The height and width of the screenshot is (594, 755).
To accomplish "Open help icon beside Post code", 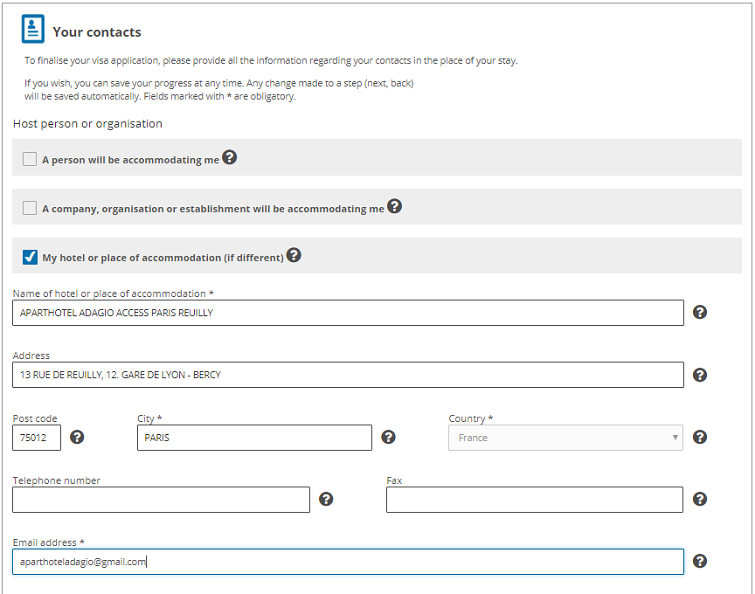I will click(77, 437).
